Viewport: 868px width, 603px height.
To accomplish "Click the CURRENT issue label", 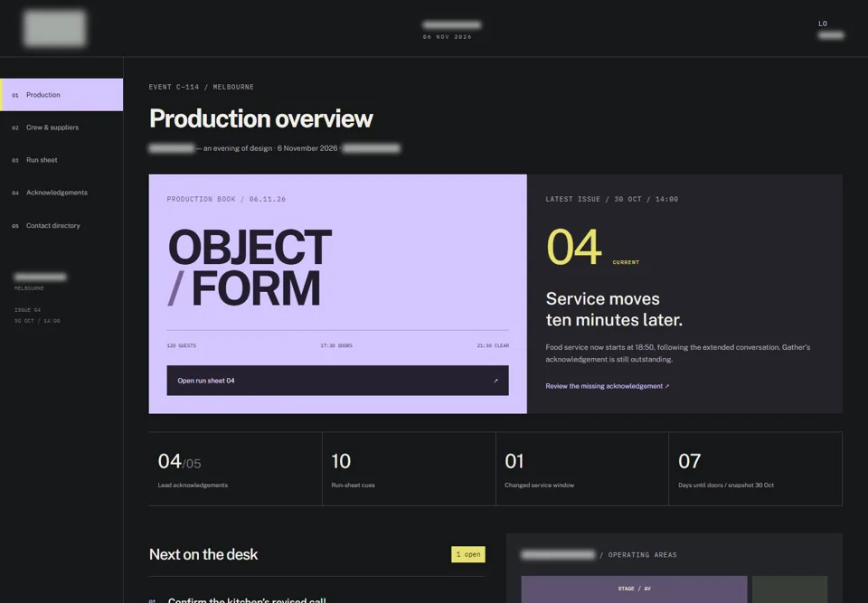I will point(626,262).
